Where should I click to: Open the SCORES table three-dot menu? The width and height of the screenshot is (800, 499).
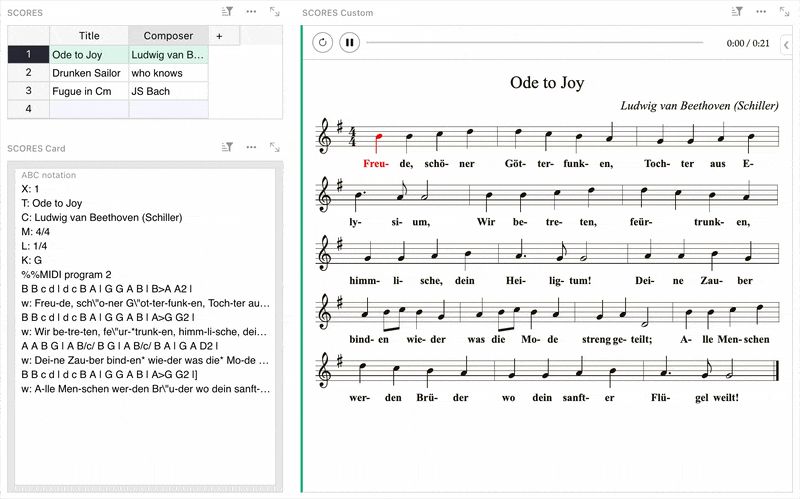[251, 11]
